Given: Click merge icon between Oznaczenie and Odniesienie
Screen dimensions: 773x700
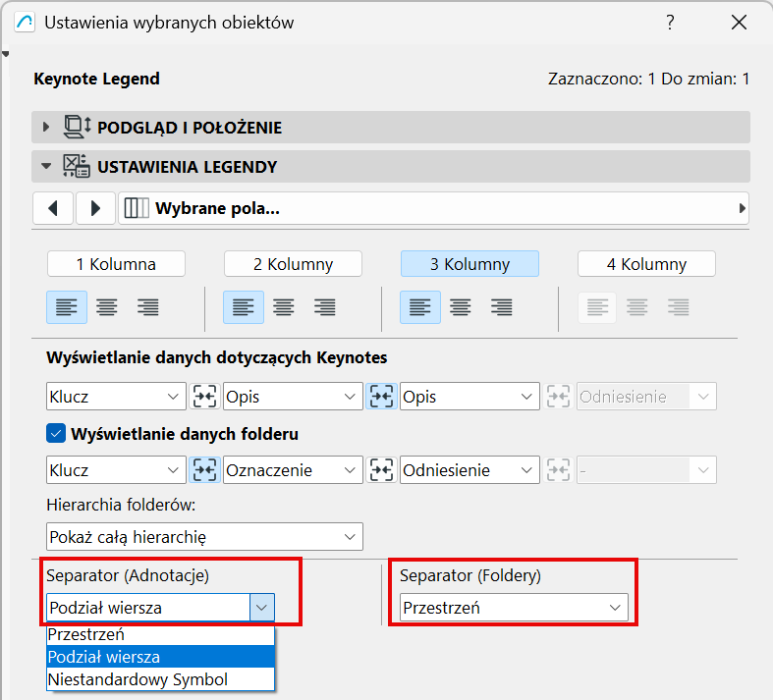Looking at the screenshot, I should click(381, 469).
